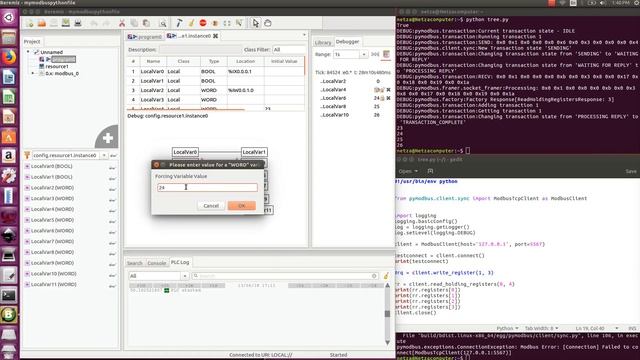Select resource1 in the project tree

coord(57,66)
